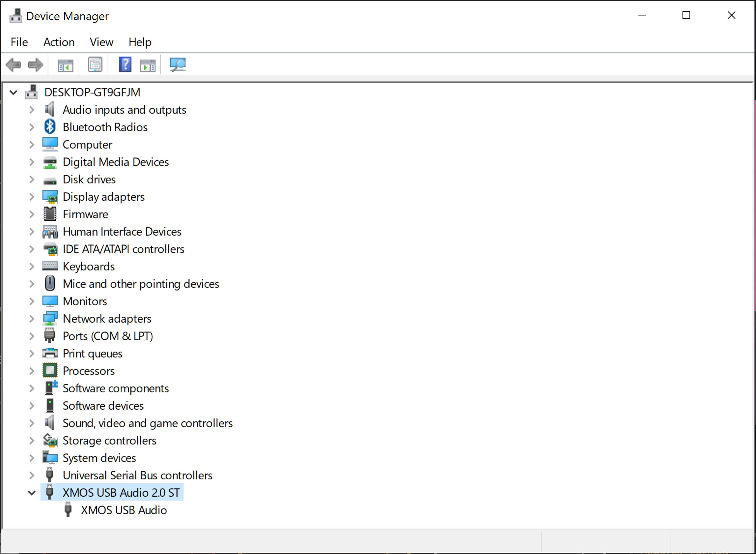Viewport: 756px width, 554px height.
Task: Click the Forward arrow toolbar icon
Action: (35, 65)
